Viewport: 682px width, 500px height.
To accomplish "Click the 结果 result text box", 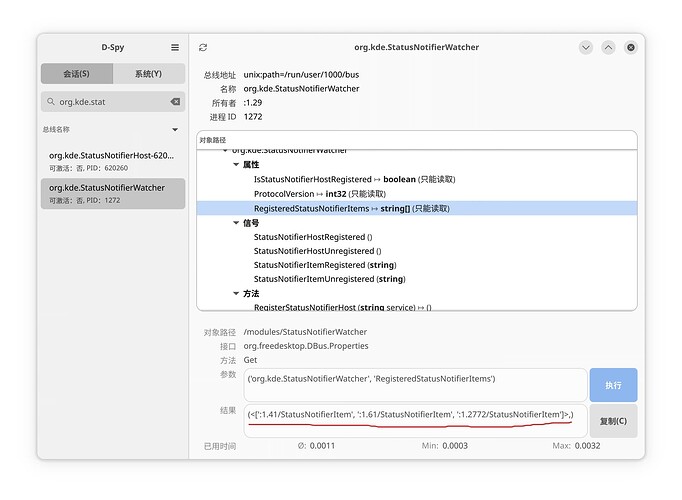I will [415, 421].
